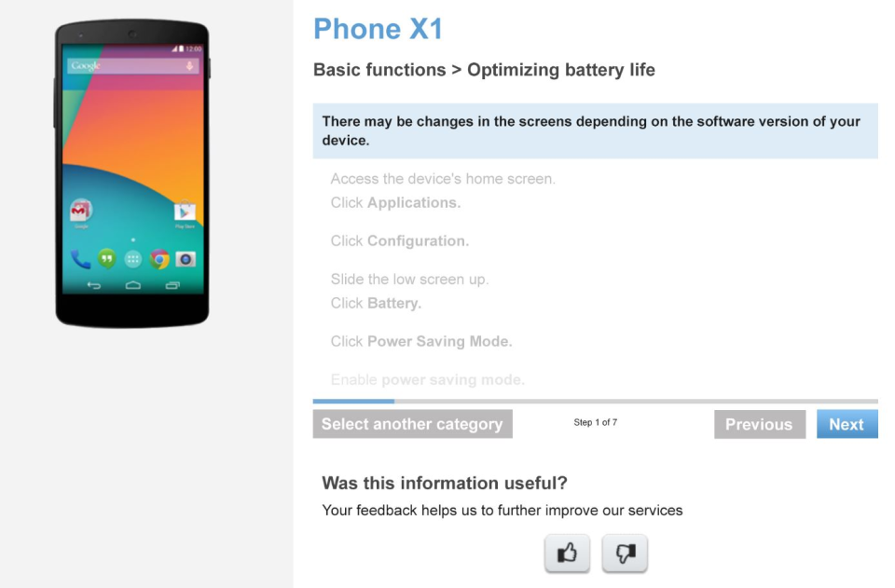Click the thumbs up feedback icon
895x588 pixels.
tap(567, 553)
